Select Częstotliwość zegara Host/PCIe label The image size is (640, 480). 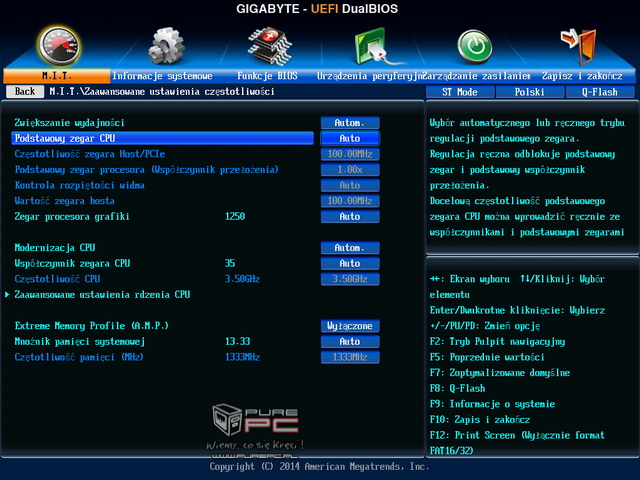pyautogui.click(x=90, y=154)
